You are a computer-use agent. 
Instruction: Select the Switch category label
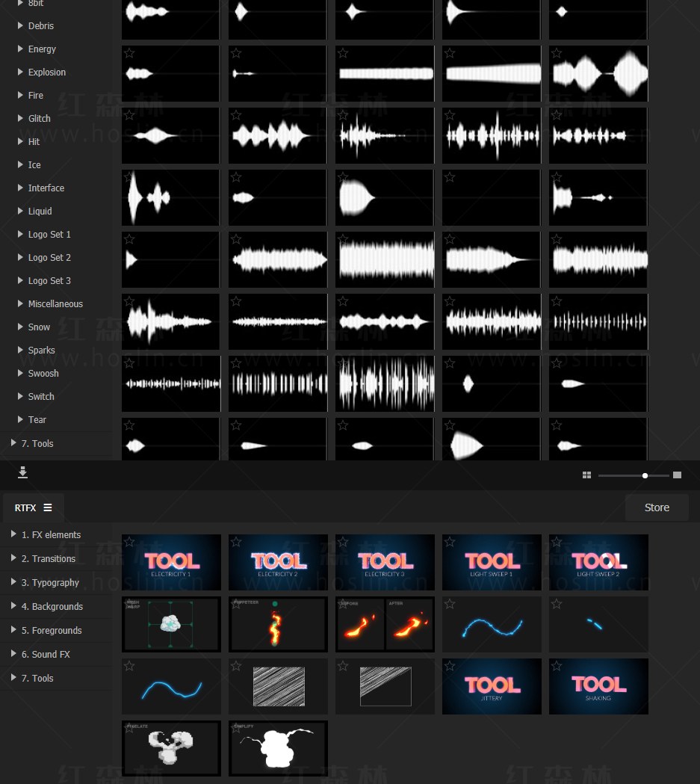(x=41, y=397)
